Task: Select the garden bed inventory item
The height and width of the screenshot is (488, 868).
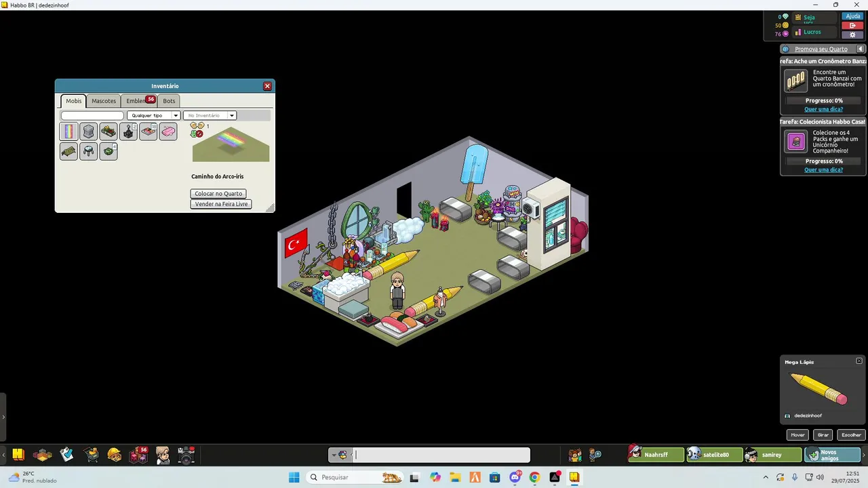Action: (x=108, y=131)
